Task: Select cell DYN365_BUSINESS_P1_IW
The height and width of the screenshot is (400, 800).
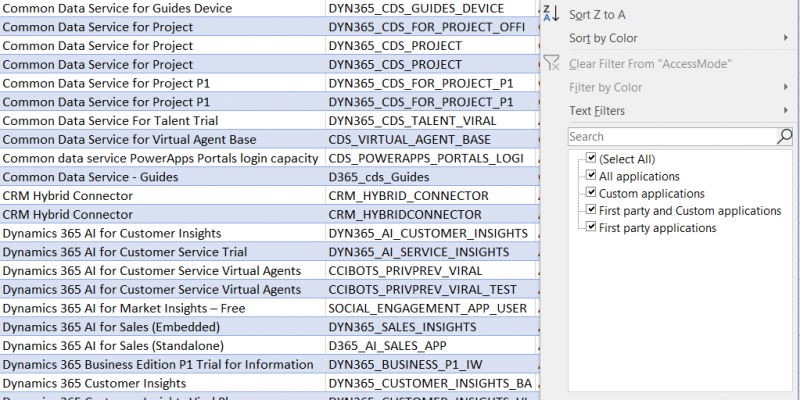Action: tap(433, 364)
